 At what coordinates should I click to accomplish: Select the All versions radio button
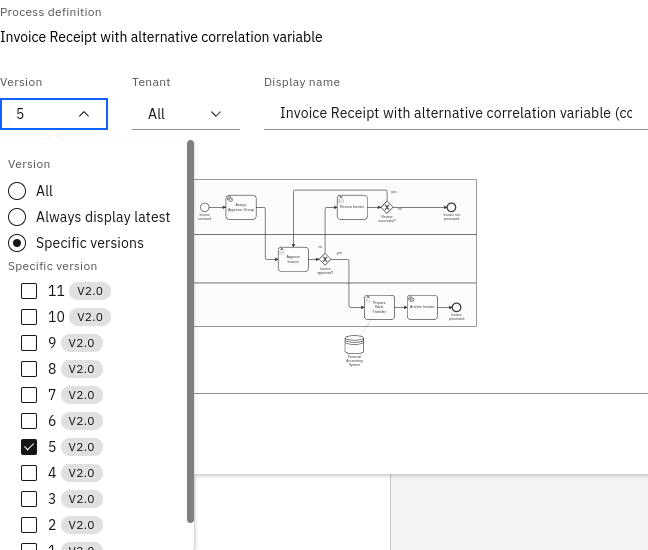17,191
